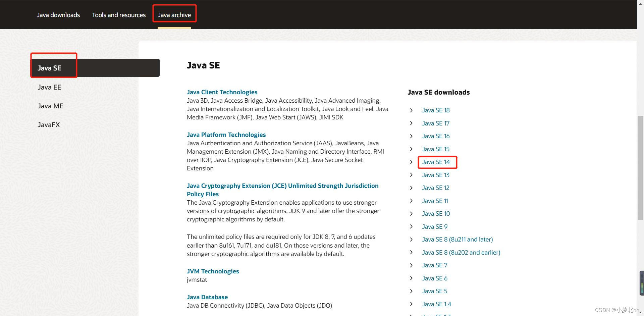Click the Java SE 11 download link
Screen dimensions: 644x316
pos(435,201)
